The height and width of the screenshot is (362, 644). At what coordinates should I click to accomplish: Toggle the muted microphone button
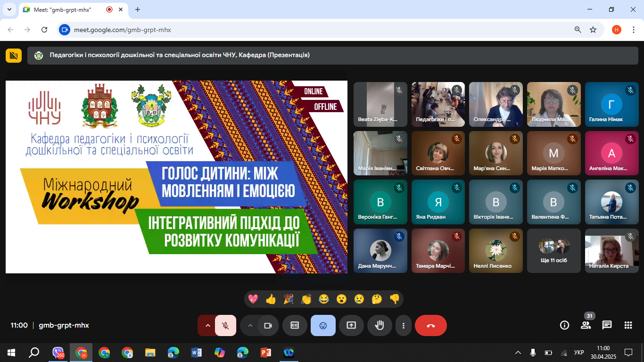226,325
